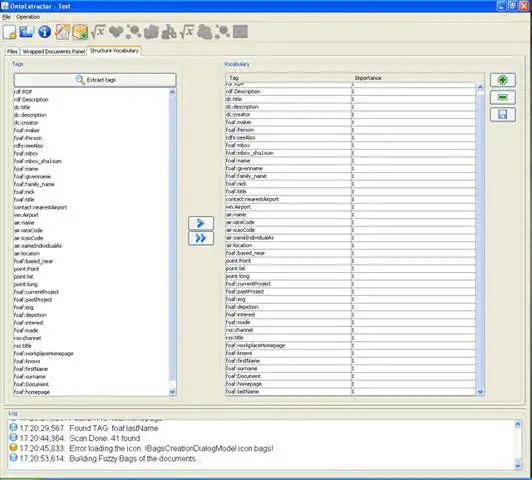Image resolution: width=532 pixels, height=480 pixels.
Task: Select foaf:homepage in the Tags list
Action: pyautogui.click(x=91, y=392)
